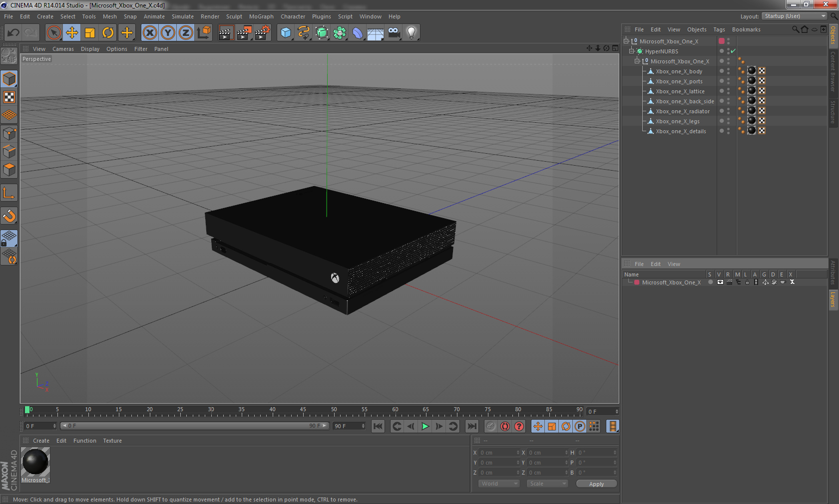
Task: Select the Microsoft material thumbnail
Action: tap(35, 462)
